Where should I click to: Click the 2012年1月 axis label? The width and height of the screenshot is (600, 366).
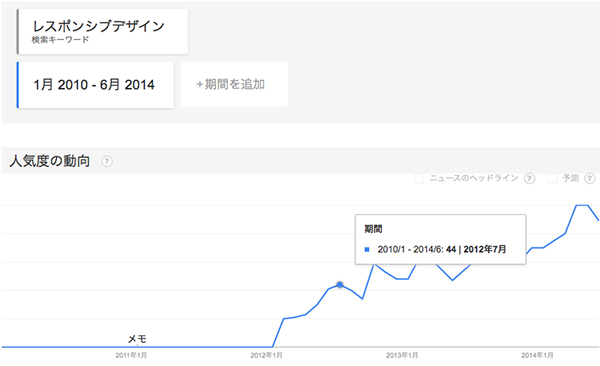click(266, 356)
